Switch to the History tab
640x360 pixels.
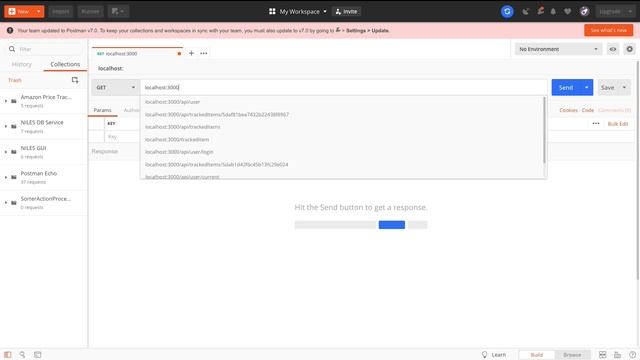pos(22,64)
